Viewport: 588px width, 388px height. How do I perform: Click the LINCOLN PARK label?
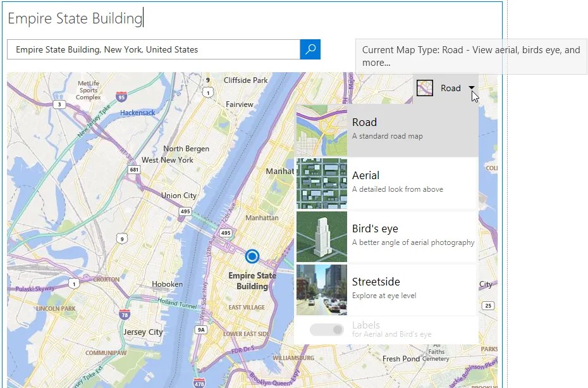pyautogui.click(x=56, y=308)
